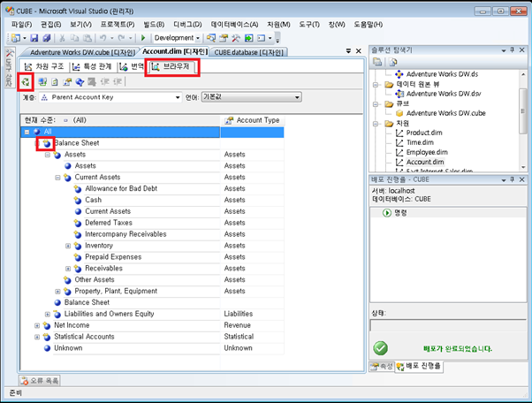532x403 pixels.
Task: Open the 빌드(B) menu
Action: click(x=154, y=25)
